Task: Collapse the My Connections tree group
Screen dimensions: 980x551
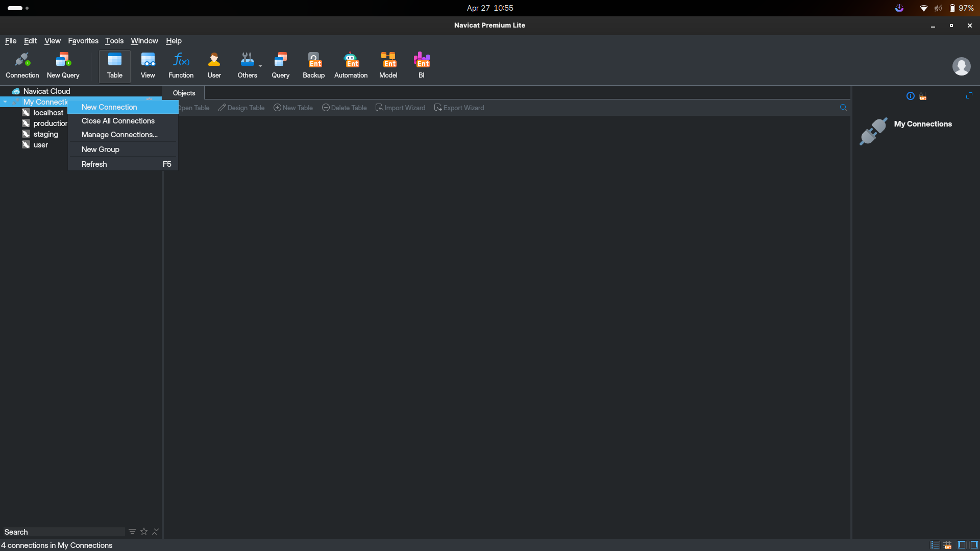Action: pyautogui.click(x=5, y=102)
